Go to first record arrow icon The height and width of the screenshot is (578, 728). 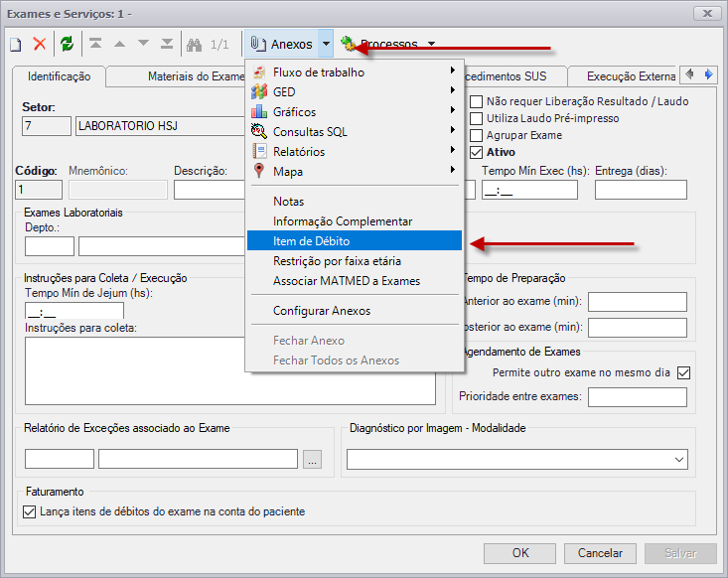tap(95, 44)
